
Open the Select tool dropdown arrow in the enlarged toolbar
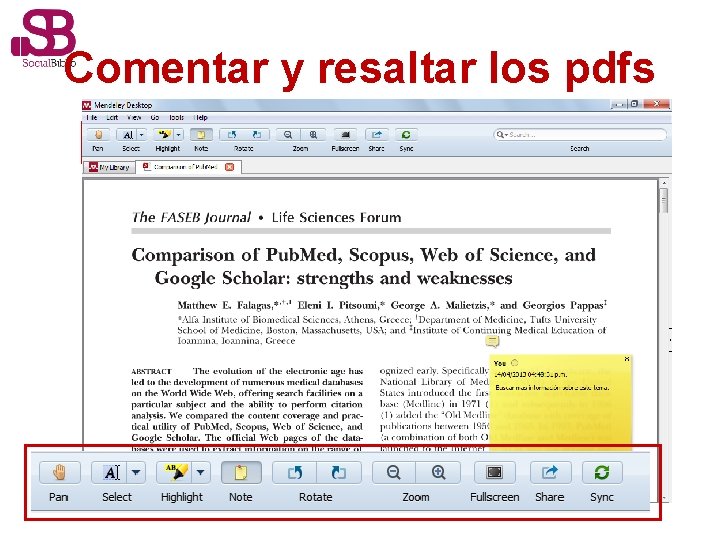pos(136,472)
